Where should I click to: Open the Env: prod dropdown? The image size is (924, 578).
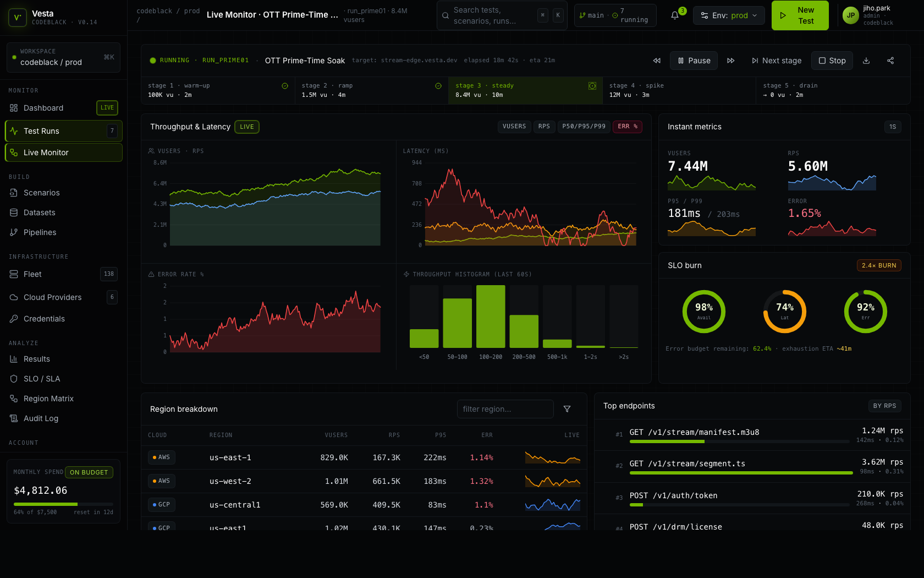tap(729, 15)
